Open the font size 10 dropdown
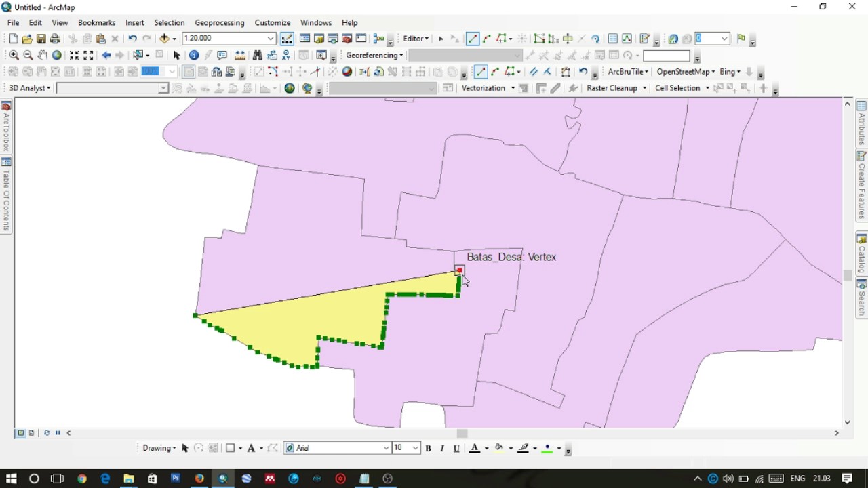 [x=416, y=448]
